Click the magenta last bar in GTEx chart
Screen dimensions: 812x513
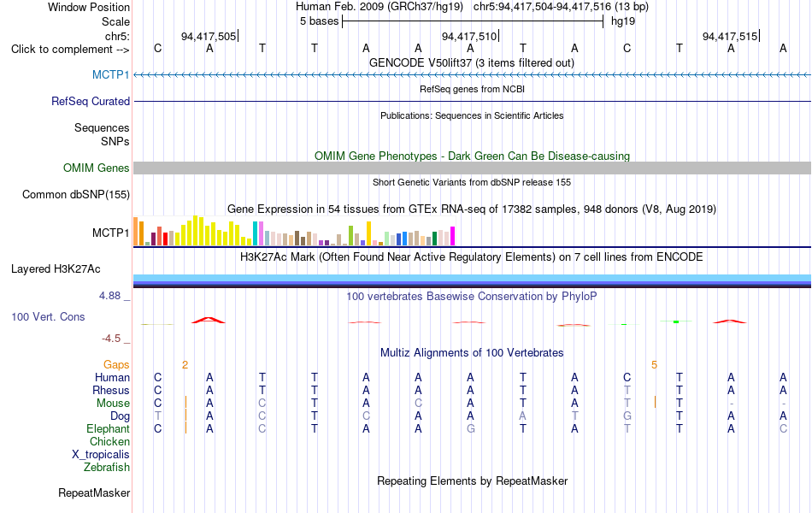coord(453,236)
